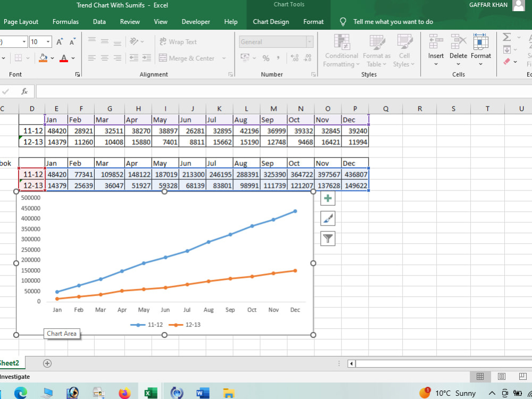This screenshot has width=532, height=399.
Task: Open Number format dialog launcher
Action: tap(313, 74)
